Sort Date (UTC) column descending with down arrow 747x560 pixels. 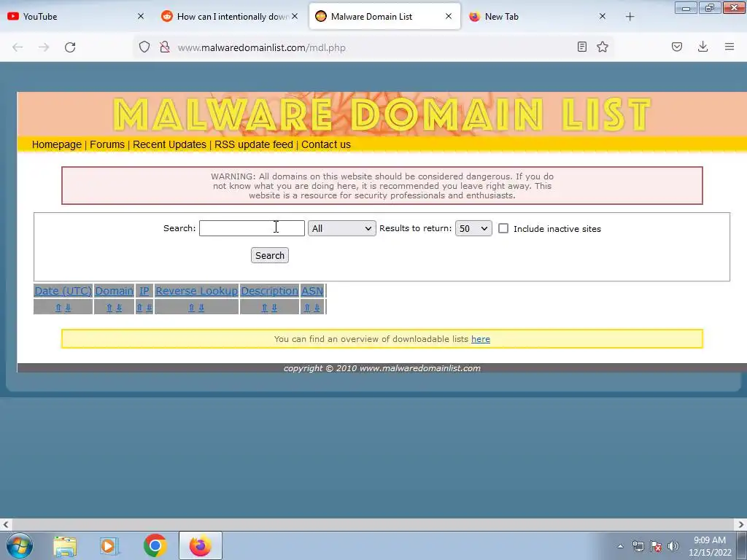pos(68,308)
